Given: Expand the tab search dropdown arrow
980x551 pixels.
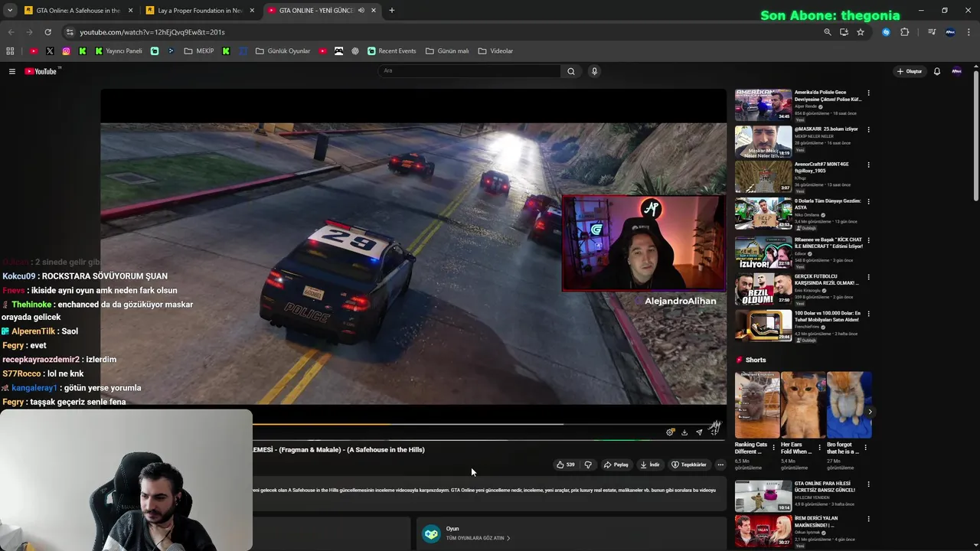Looking at the screenshot, I should (x=10, y=11).
